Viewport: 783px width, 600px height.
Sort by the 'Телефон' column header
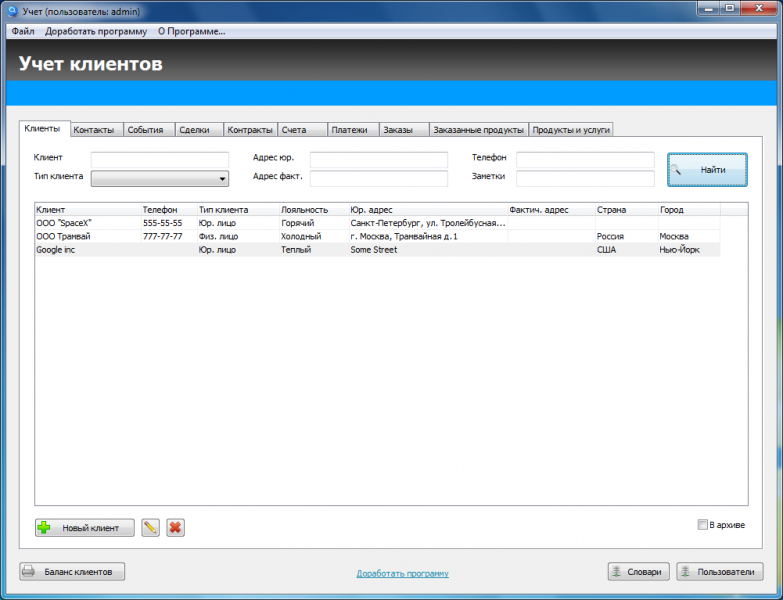tap(169, 210)
